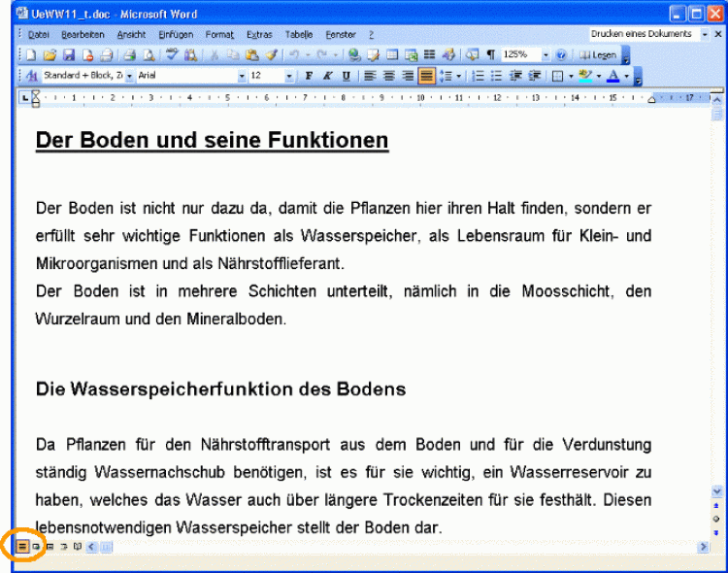The height and width of the screenshot is (573, 728).
Task: Toggle underline (U) formatting
Action: [346, 76]
